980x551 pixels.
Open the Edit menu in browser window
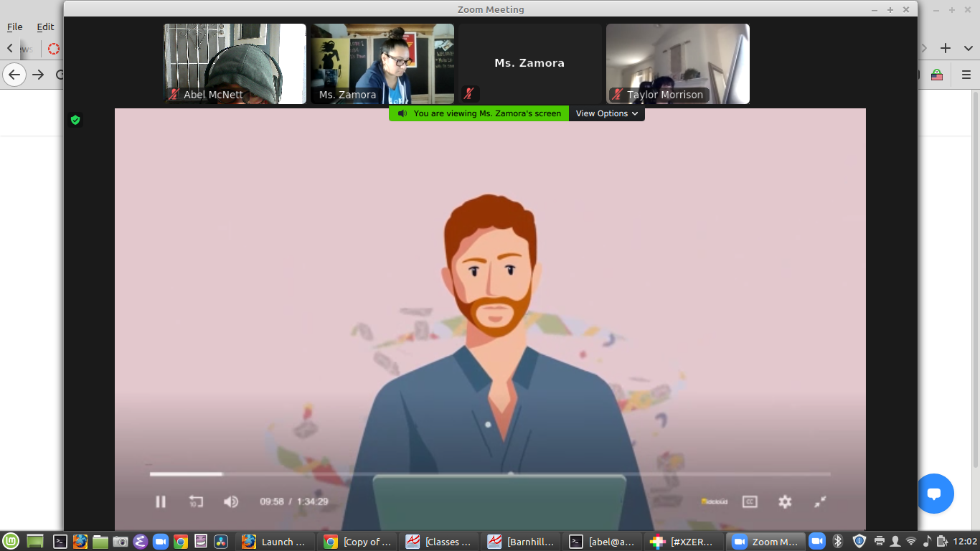(x=45, y=27)
